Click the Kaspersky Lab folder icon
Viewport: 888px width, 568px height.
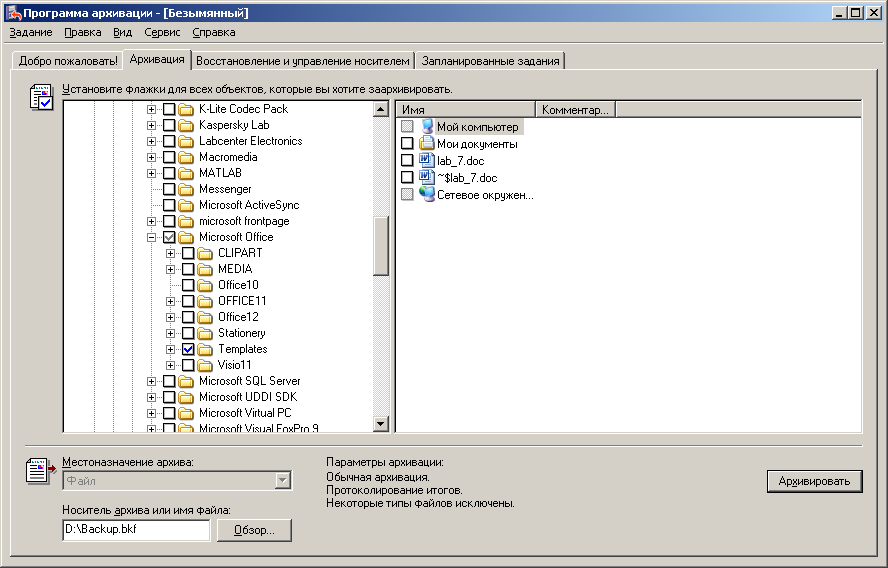(x=186, y=125)
